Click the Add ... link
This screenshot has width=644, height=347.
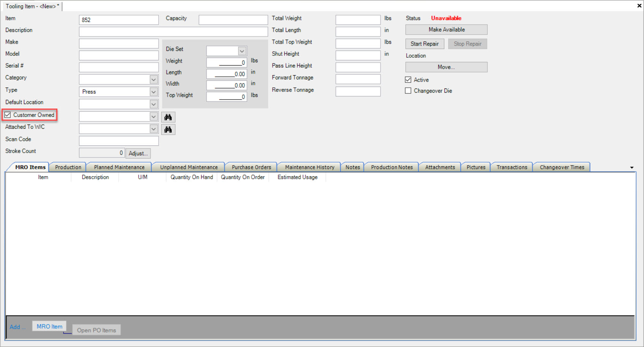(17, 327)
